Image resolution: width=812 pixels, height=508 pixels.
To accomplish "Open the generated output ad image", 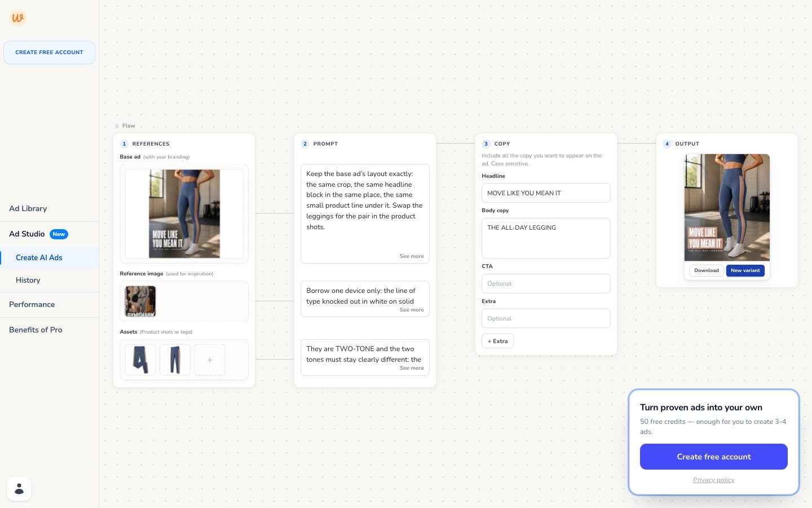I will 727,208.
